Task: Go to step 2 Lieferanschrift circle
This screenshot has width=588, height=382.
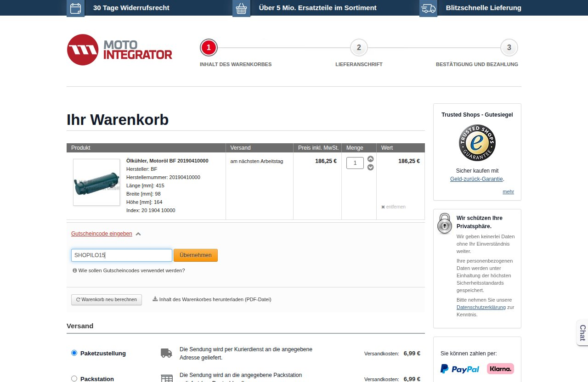Action: 359,47
